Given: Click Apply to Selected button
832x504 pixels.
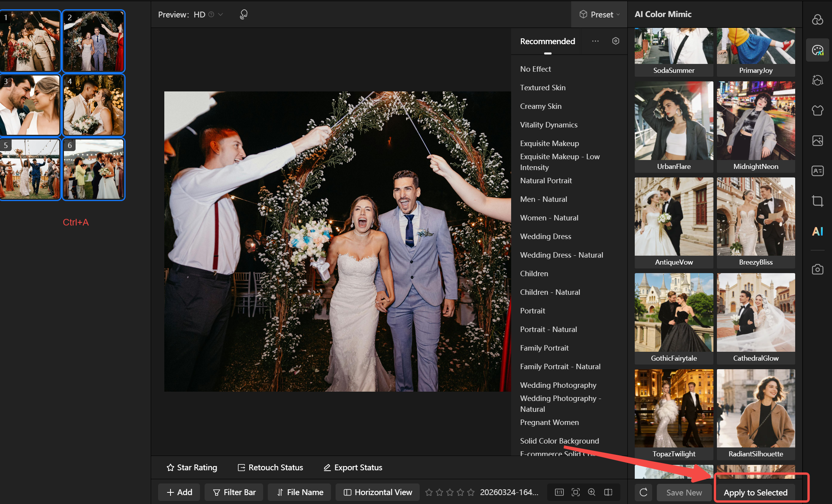Looking at the screenshot, I should [x=755, y=492].
